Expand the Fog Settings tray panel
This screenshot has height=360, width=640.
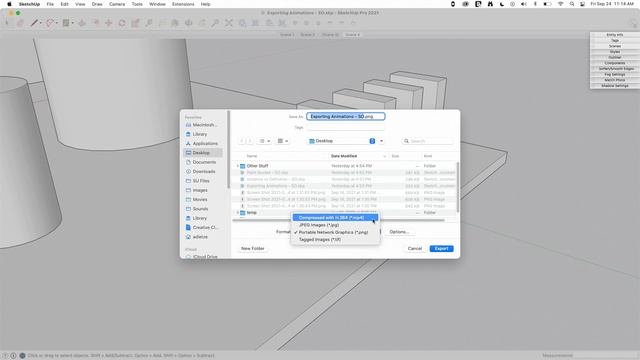click(x=615, y=75)
